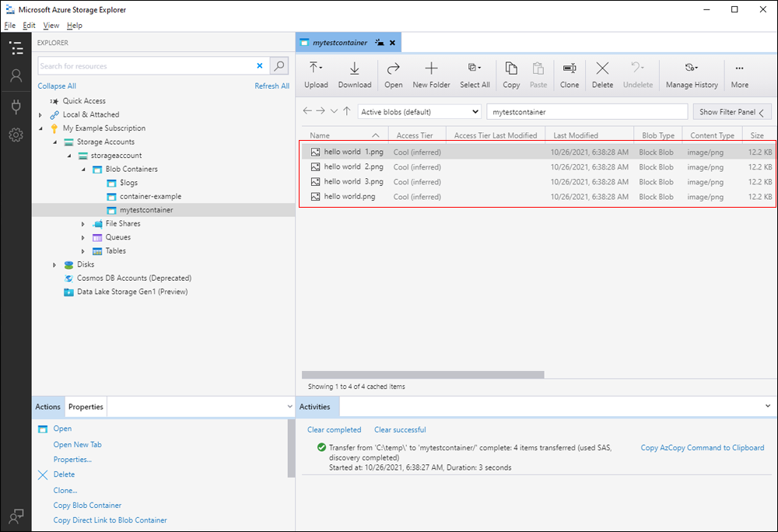Expand the File Shares tree node
The height and width of the screenshot is (532, 778).
coord(83,224)
